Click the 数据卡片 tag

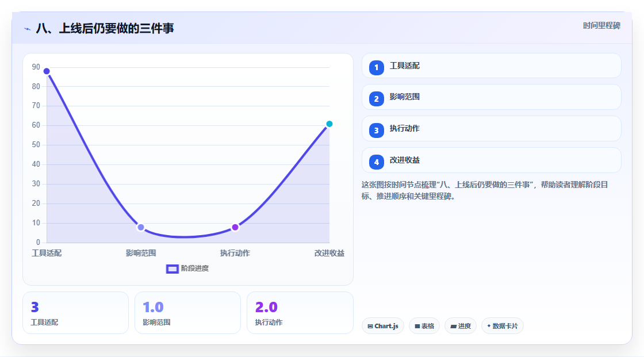pyautogui.click(x=503, y=326)
